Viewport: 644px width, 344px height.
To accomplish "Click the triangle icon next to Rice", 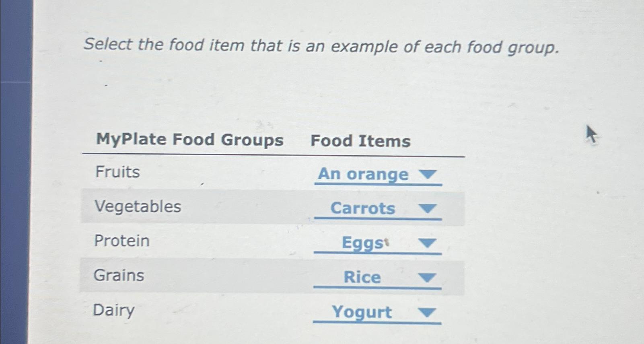I will 428,277.
